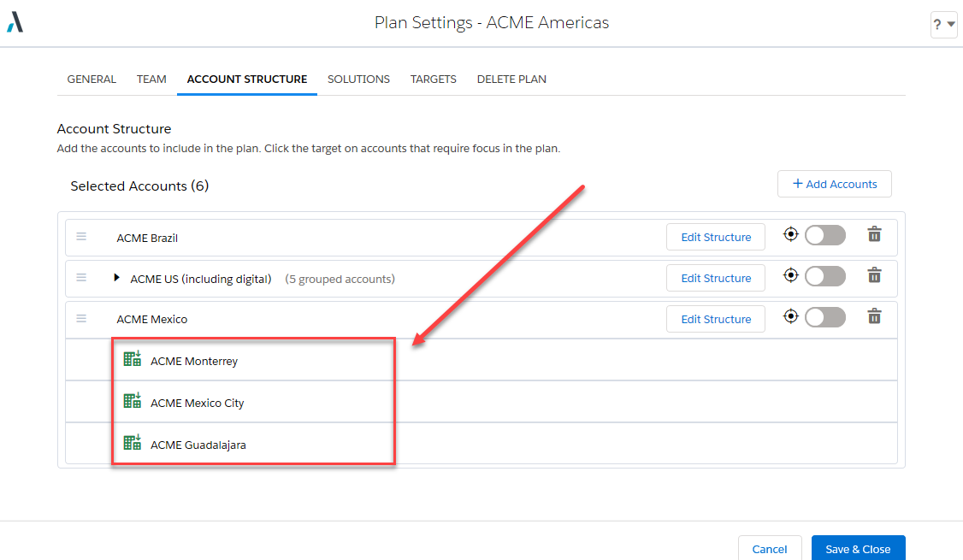This screenshot has width=963, height=560.
Task: Click Save & Close
Action: point(857,548)
